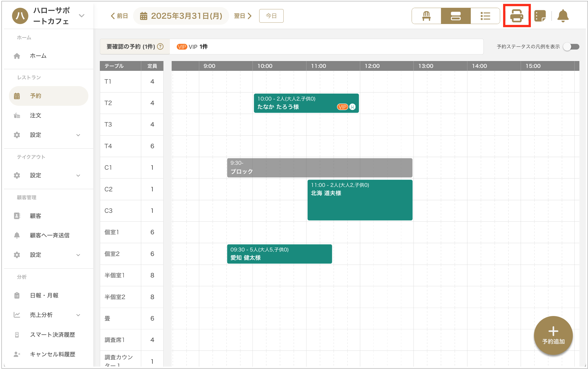Click the 予約追加 floating button
Image resolution: width=588 pixels, height=371 pixels.
coord(553,335)
